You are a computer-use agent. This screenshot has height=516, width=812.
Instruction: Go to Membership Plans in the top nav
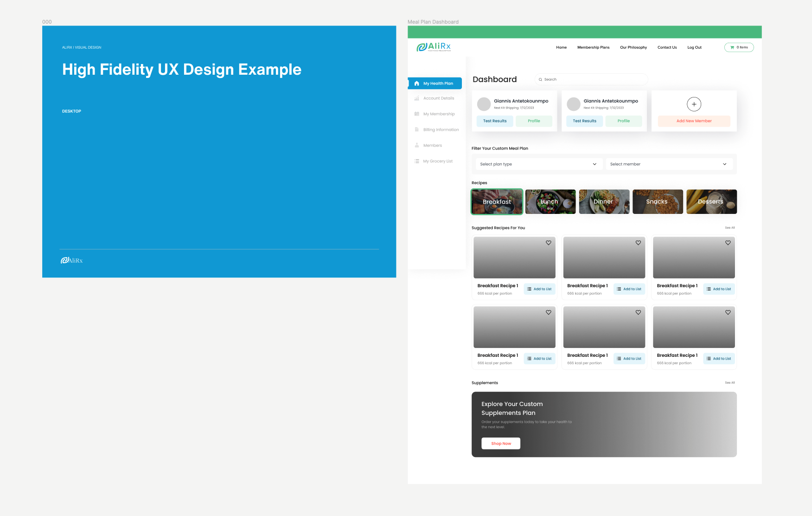click(593, 47)
